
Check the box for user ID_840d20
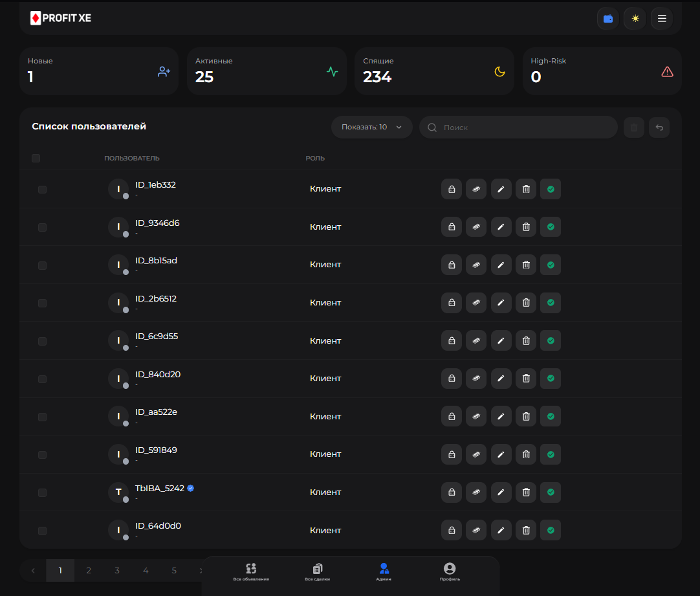[x=43, y=379]
